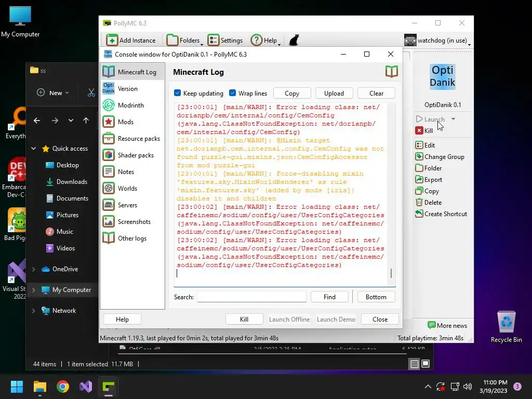Go up one folder in File Explorer
The image size is (532, 399).
point(86,121)
